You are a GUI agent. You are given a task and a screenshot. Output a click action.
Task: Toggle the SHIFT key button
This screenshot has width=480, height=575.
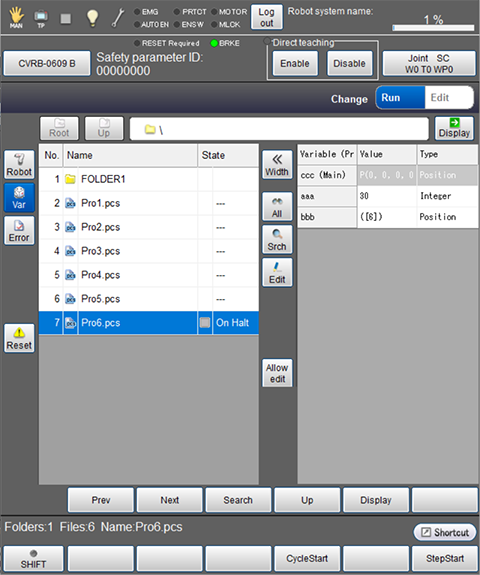point(33,558)
